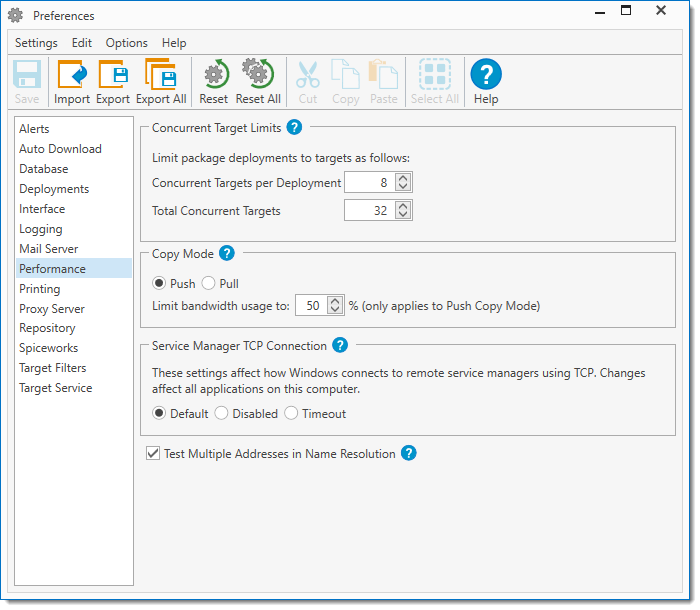Choose the Disabled TCP connection radio button
700x610 pixels.
222,413
